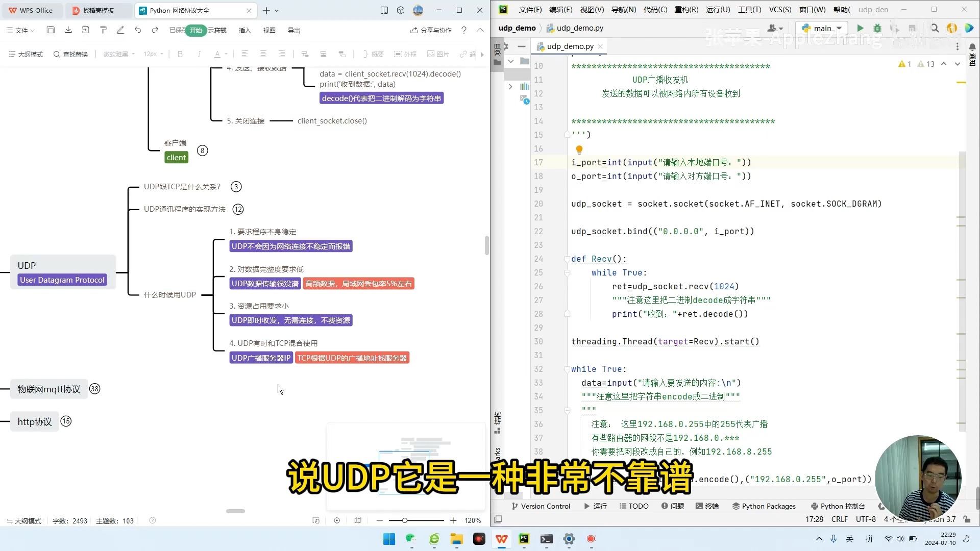
Task: Open the main run configuration dropdown
Action: click(822, 29)
